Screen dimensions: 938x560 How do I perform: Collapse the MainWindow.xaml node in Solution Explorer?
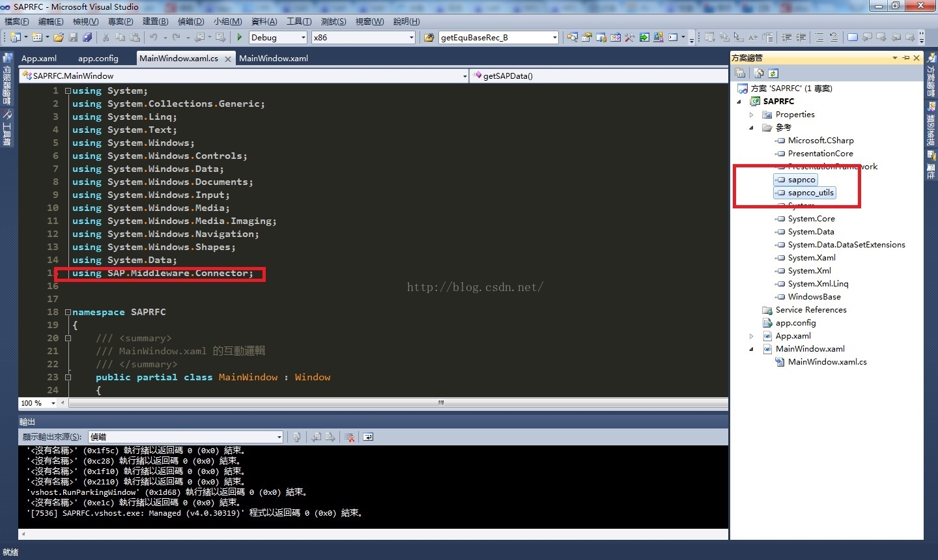pos(751,349)
